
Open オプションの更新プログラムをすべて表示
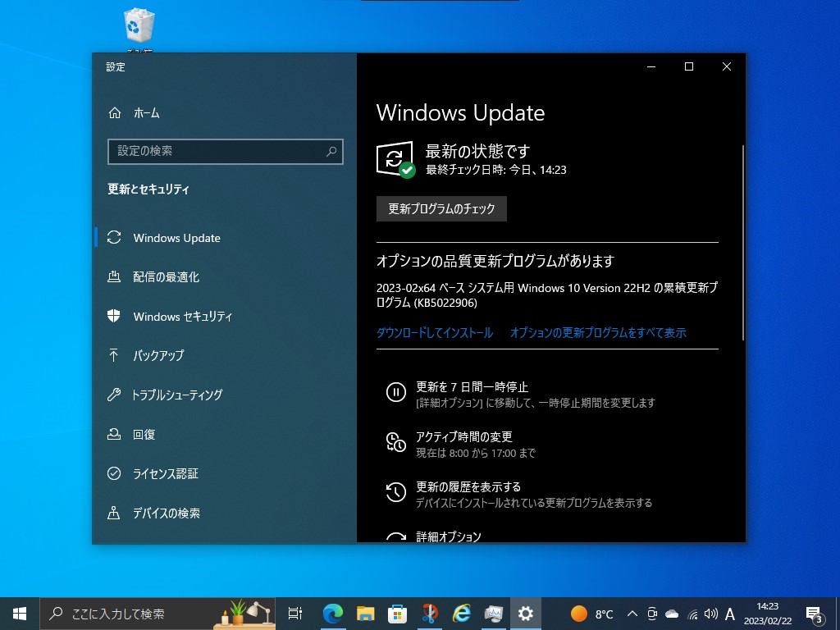click(x=599, y=332)
